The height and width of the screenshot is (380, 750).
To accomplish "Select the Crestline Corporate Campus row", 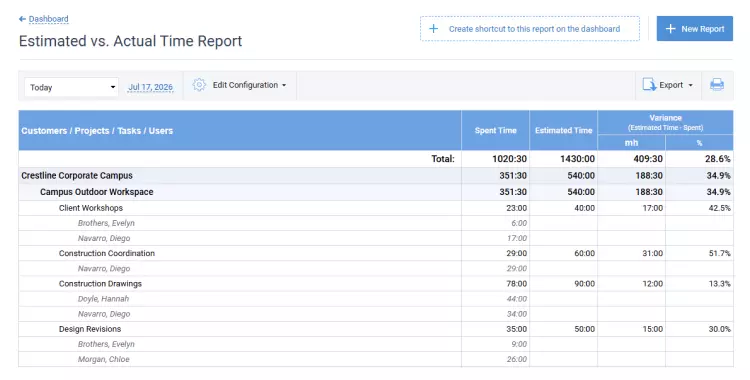I will [x=375, y=176].
